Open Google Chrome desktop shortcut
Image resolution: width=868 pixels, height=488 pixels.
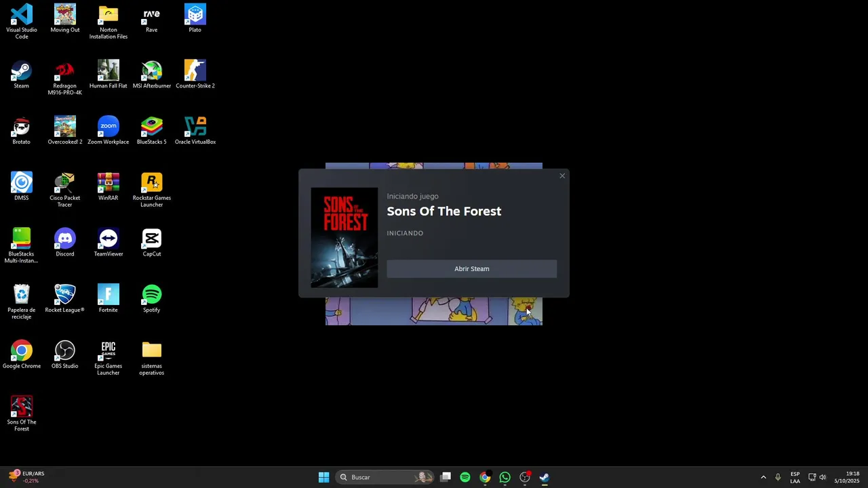(x=22, y=354)
